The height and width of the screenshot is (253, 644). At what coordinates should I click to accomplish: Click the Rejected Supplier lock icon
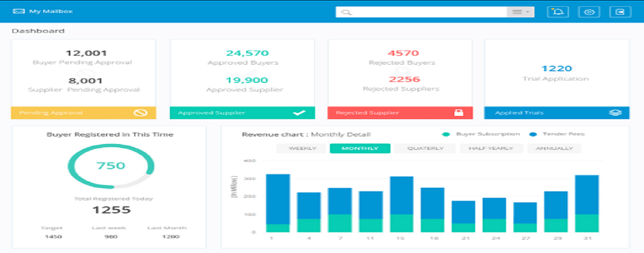click(458, 113)
